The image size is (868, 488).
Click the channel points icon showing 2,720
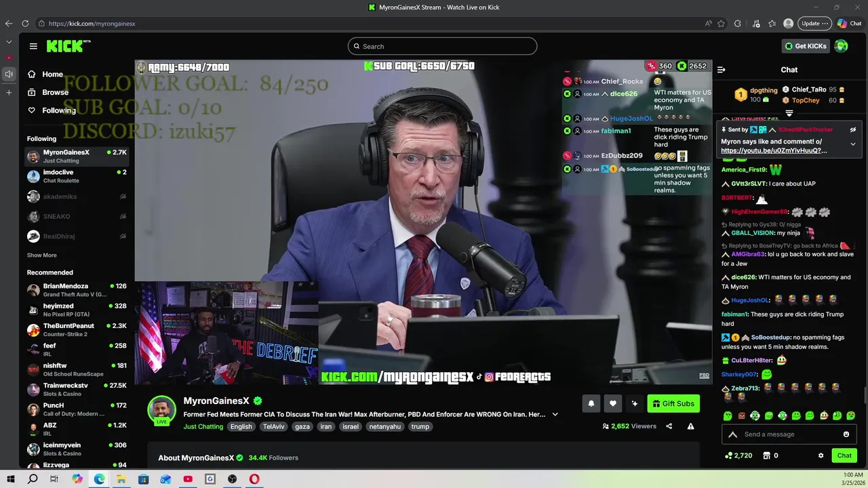click(728, 455)
